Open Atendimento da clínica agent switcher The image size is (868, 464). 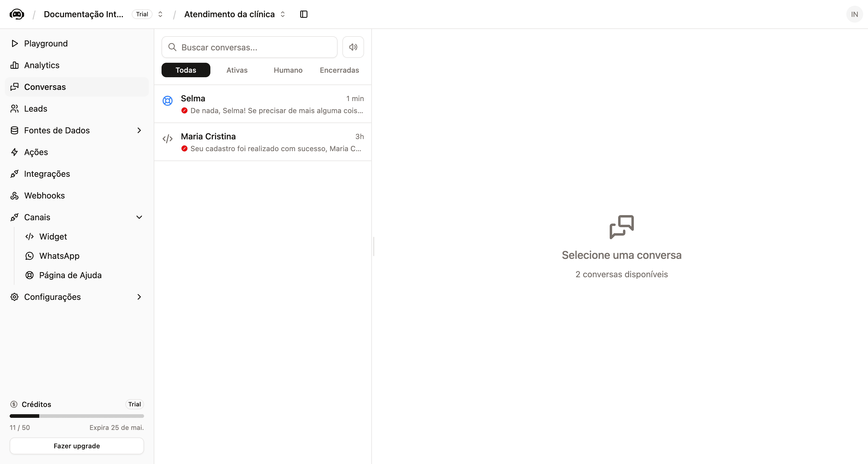[283, 14]
